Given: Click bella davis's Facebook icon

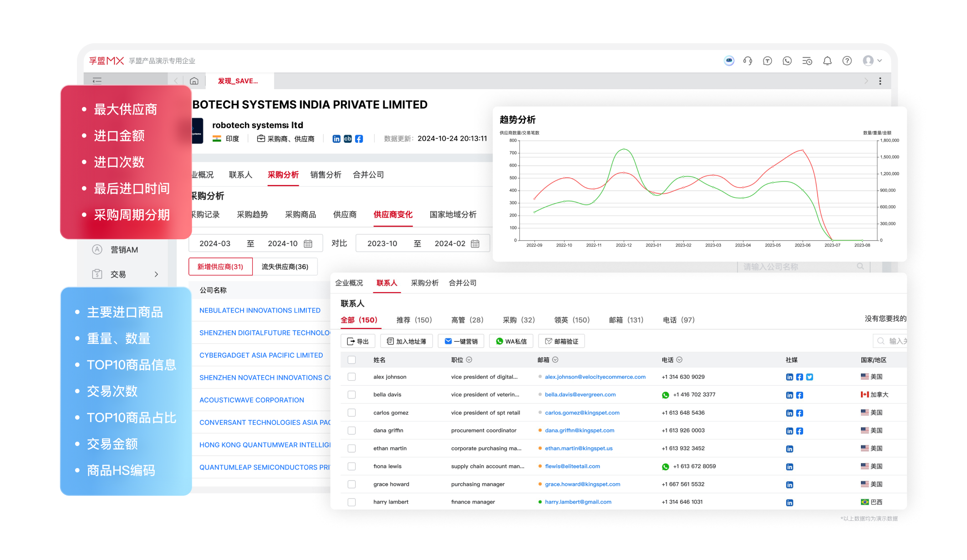Looking at the screenshot, I should (x=799, y=395).
